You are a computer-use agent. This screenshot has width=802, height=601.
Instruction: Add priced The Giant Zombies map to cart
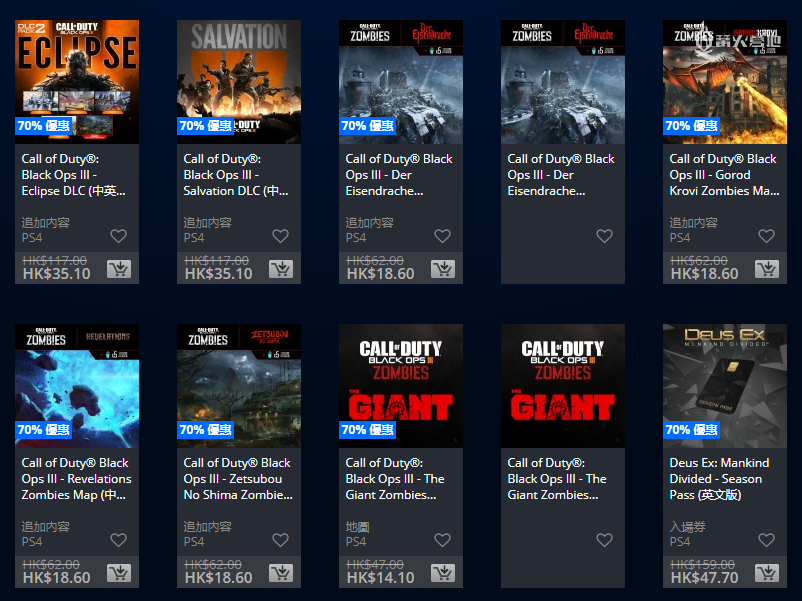coord(443,573)
